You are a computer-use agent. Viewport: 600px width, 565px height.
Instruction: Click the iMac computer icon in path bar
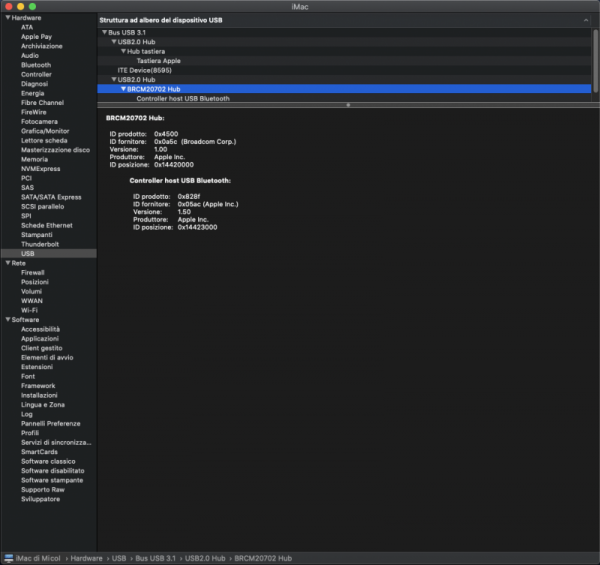click(7, 557)
